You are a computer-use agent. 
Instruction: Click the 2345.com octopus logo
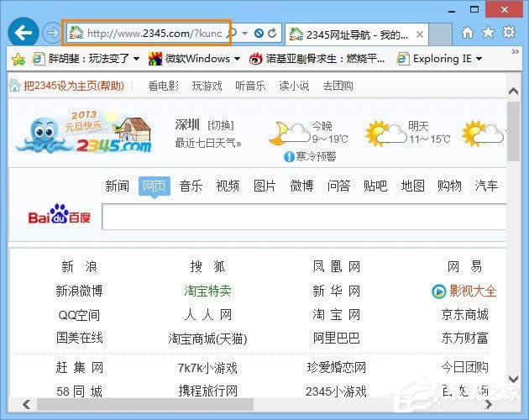[x=84, y=132]
